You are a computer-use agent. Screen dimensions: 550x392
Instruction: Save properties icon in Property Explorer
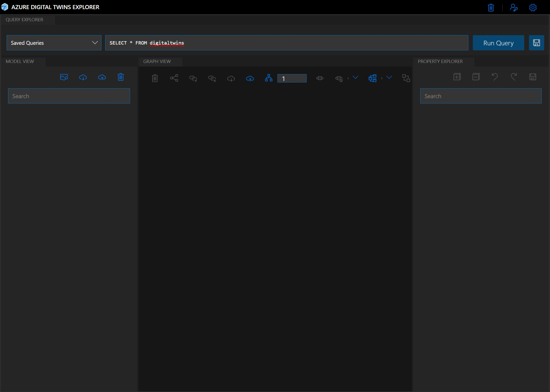[533, 77]
